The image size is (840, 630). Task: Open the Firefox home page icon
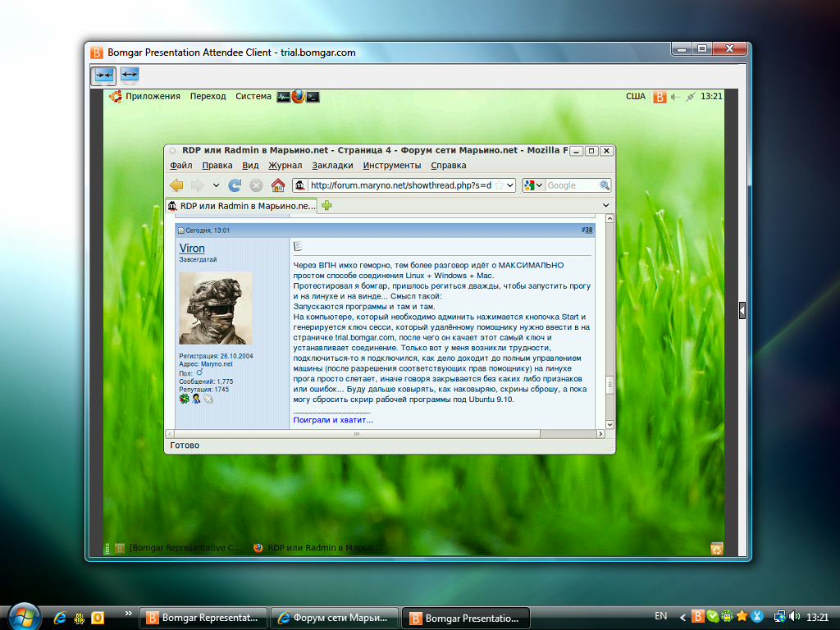point(277,185)
